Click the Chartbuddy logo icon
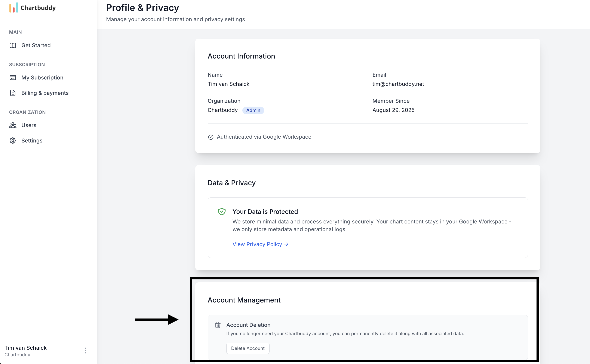The height and width of the screenshot is (364, 590). [x=13, y=7]
